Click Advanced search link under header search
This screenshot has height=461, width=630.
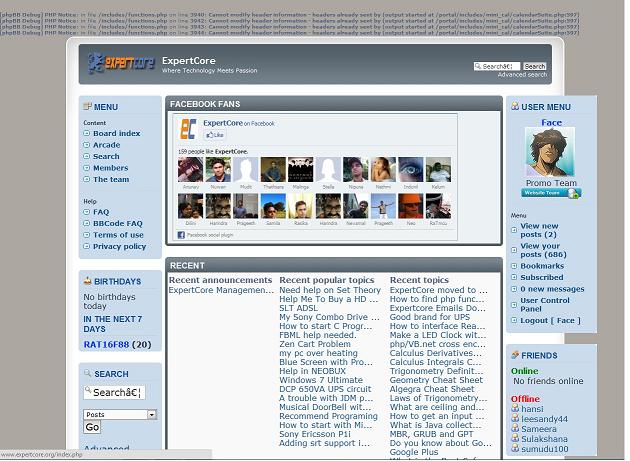click(522, 75)
